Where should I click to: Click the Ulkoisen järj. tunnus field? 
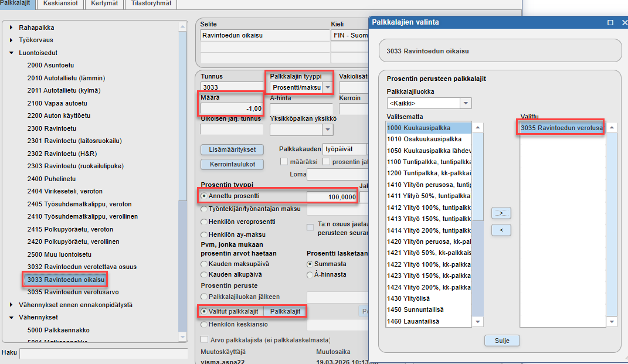coord(232,130)
